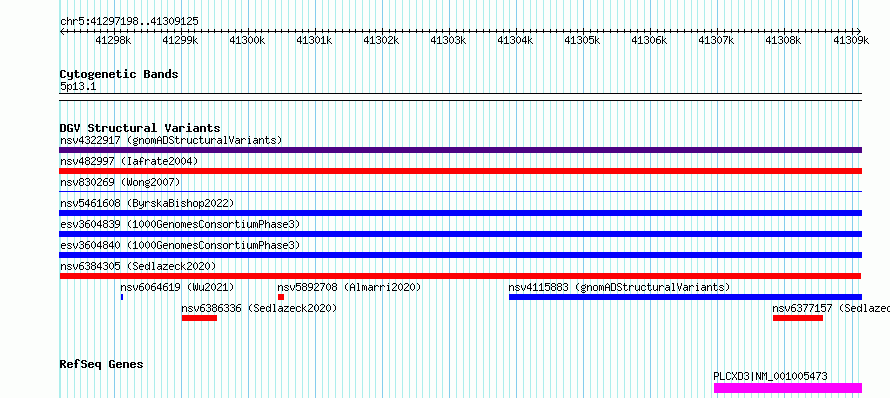Select the nsv4115883 gnomAD blue bar
890x398 pixels.
point(685,297)
